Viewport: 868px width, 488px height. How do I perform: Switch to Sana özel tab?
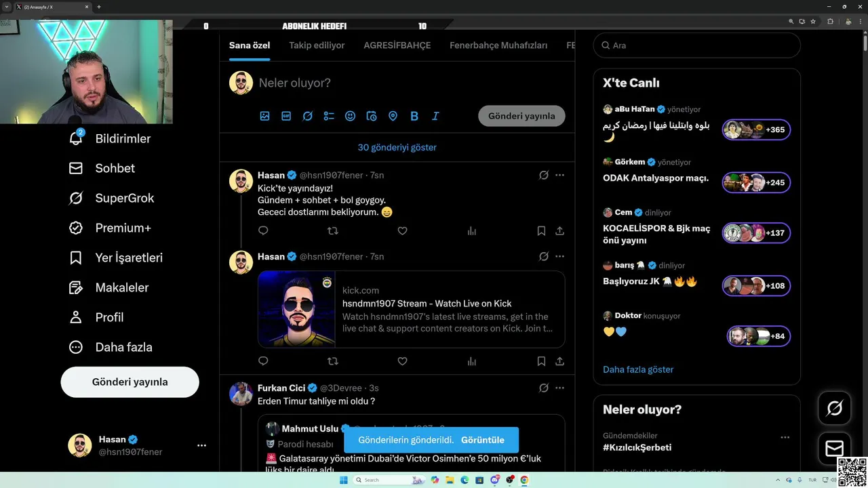(x=250, y=45)
